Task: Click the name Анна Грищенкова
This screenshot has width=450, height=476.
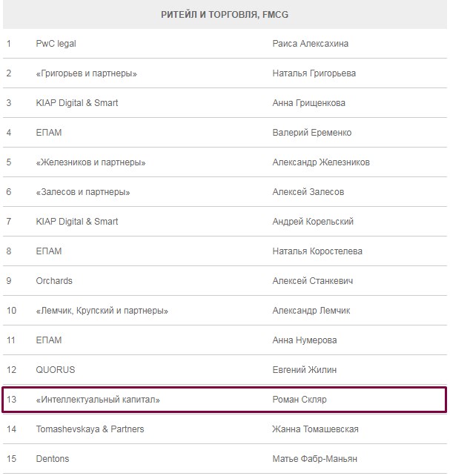Action: [309, 103]
